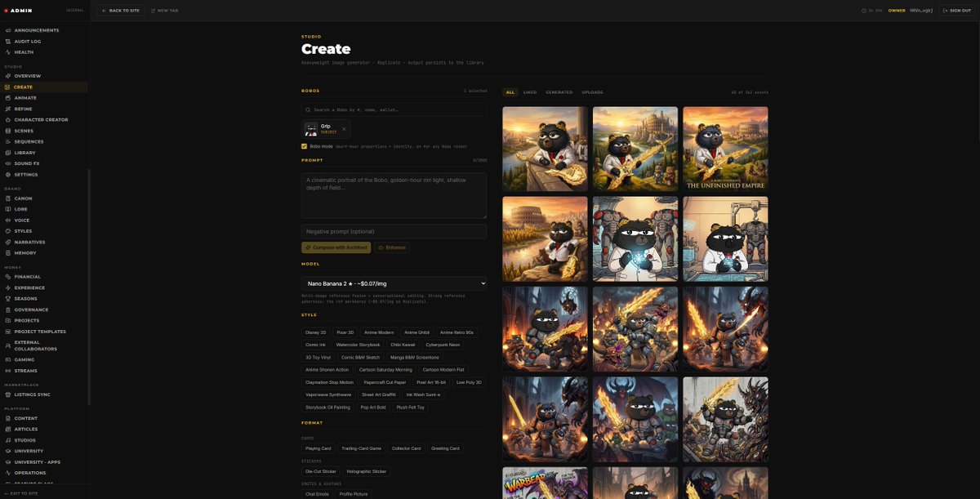Toggle the Low Poly 3D style chip
The height and width of the screenshot is (499, 980).
469,382
